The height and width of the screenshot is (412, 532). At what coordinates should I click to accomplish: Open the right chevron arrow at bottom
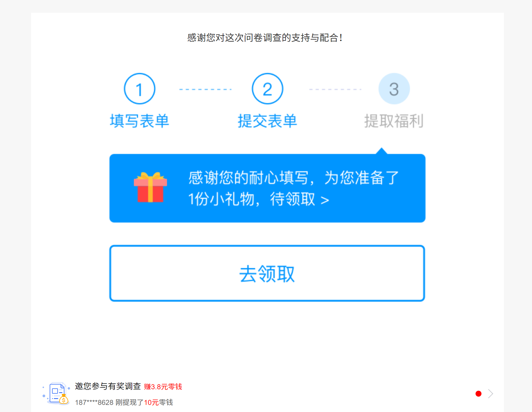[x=491, y=394]
